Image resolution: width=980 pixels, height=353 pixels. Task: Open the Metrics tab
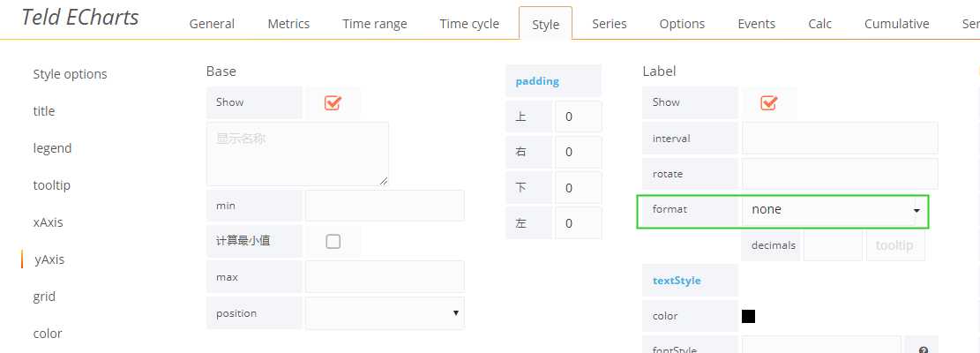[288, 24]
